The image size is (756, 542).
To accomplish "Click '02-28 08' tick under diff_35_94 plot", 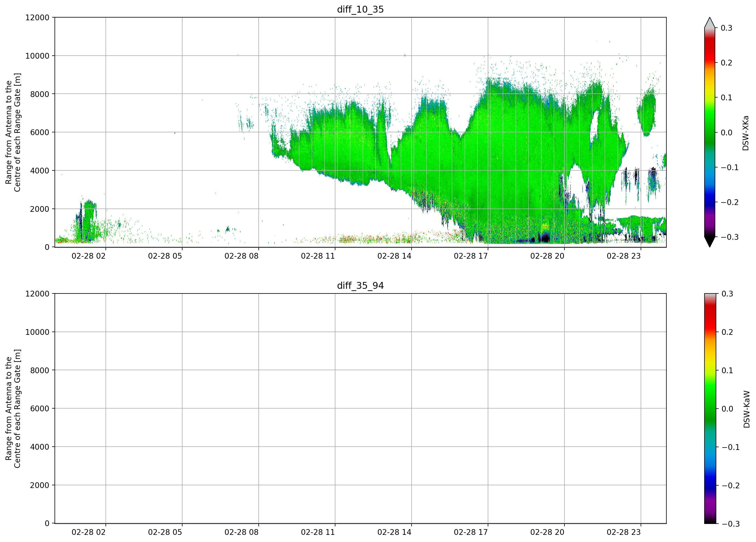I will 241,532.
